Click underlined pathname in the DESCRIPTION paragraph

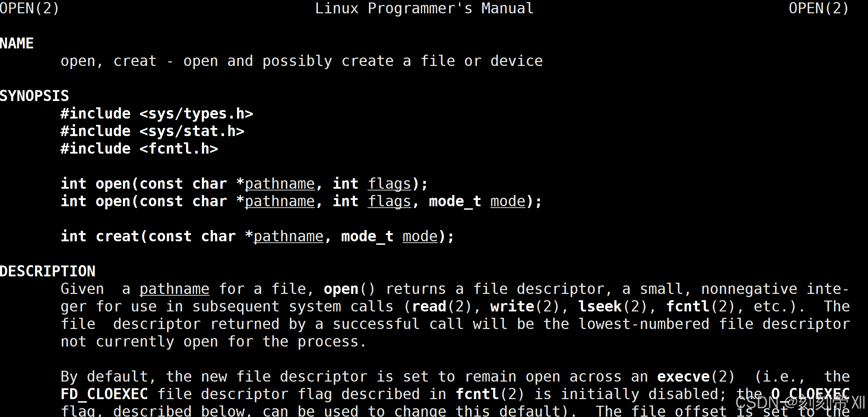click(x=174, y=289)
